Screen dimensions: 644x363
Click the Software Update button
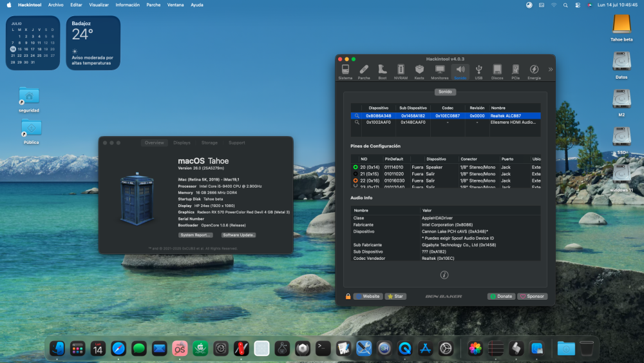pyautogui.click(x=238, y=235)
